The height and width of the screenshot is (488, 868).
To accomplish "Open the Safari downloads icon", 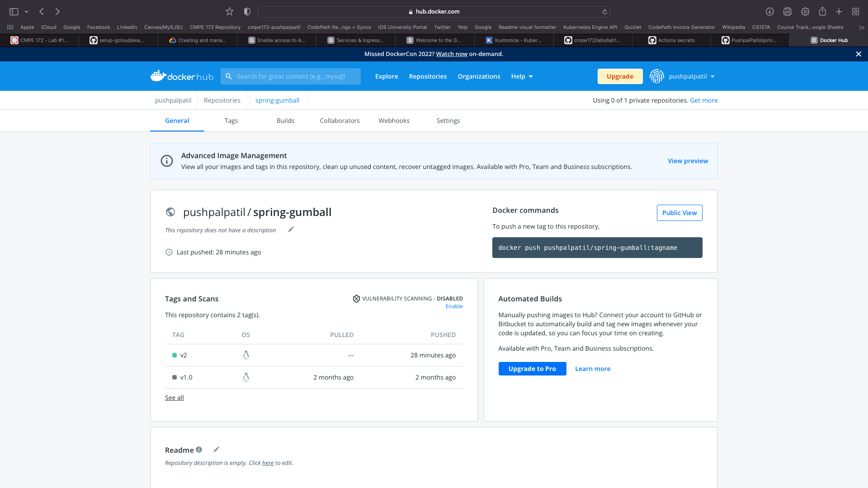I will tap(769, 12).
